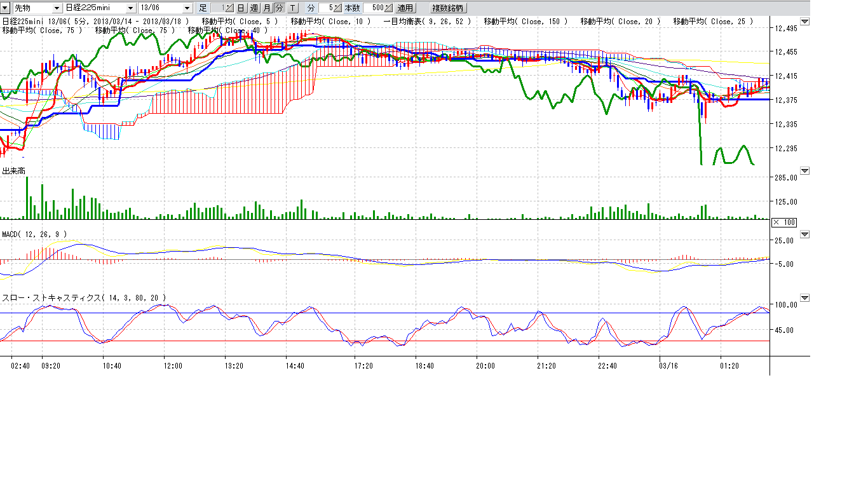The image size is (868, 488).
Task: Open the 13/06 contract month dropdown
Action: point(187,8)
